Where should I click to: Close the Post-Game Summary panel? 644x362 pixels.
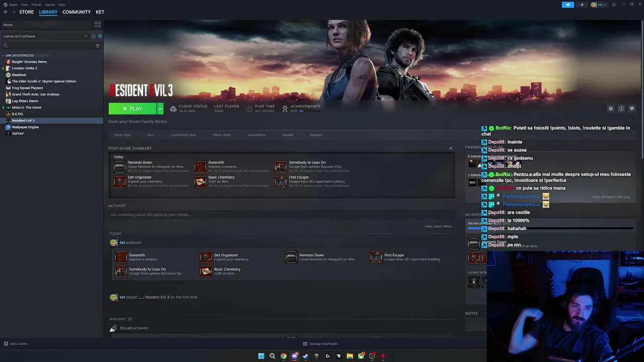coord(451,148)
